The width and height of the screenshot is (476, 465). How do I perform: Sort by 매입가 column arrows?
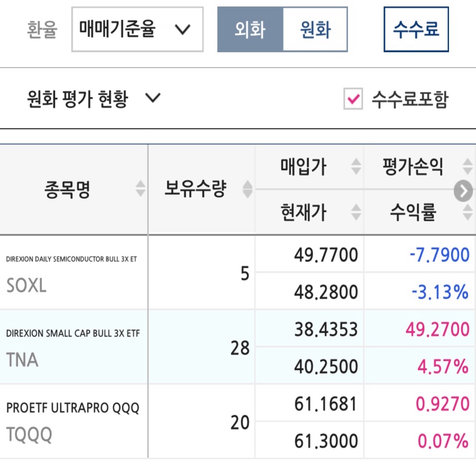coord(356,166)
